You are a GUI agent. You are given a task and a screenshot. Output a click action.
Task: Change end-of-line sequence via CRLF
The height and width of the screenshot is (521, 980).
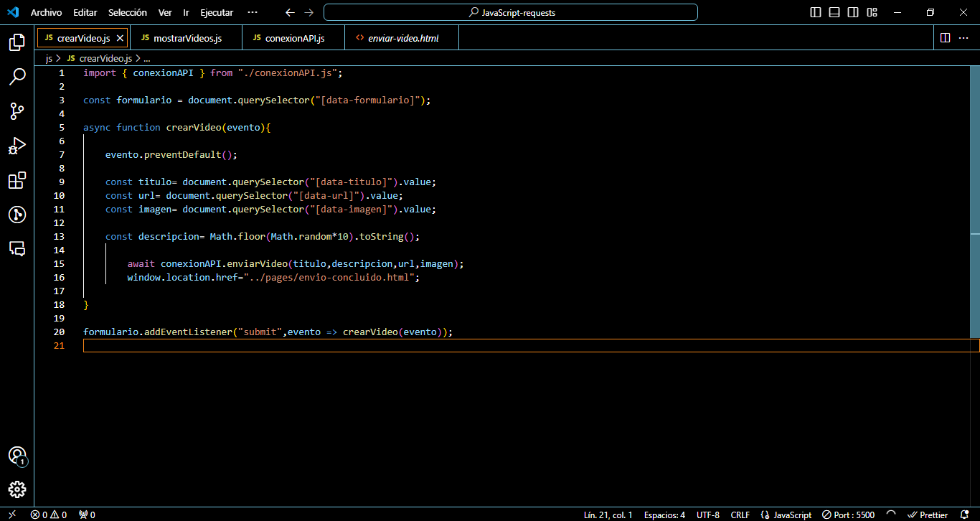tap(740, 515)
